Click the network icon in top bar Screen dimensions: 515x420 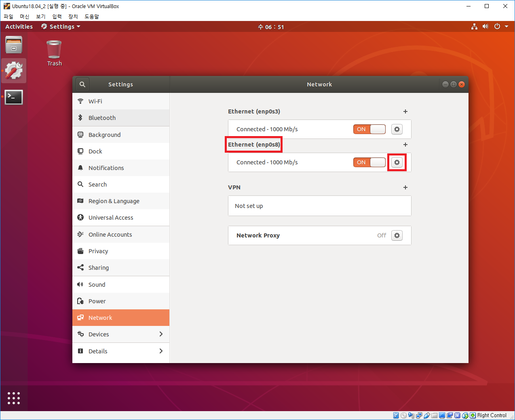pyautogui.click(x=475, y=27)
